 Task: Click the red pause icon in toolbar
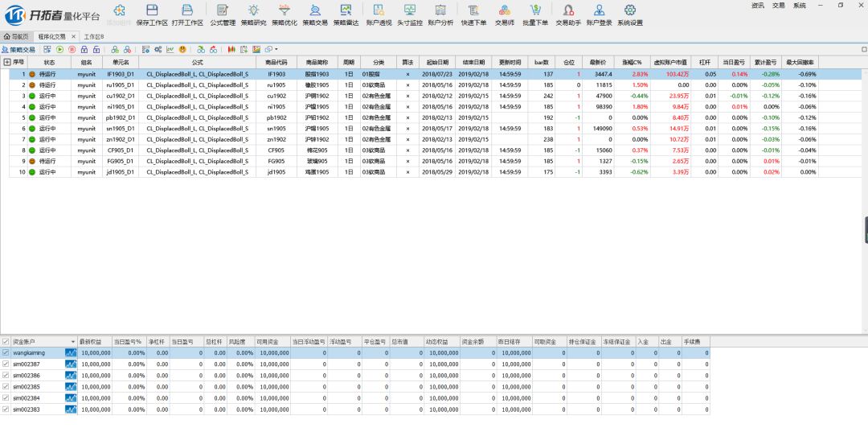(x=72, y=49)
